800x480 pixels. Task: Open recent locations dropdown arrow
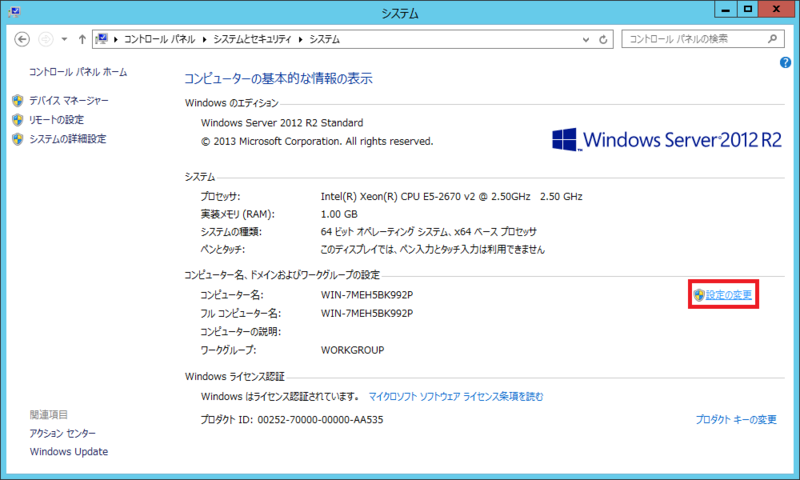coord(64,39)
